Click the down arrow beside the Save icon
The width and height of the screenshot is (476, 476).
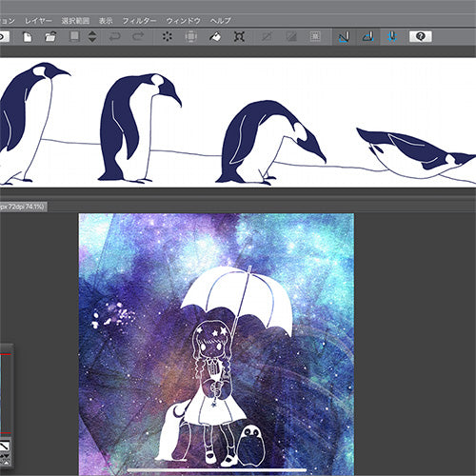92,40
